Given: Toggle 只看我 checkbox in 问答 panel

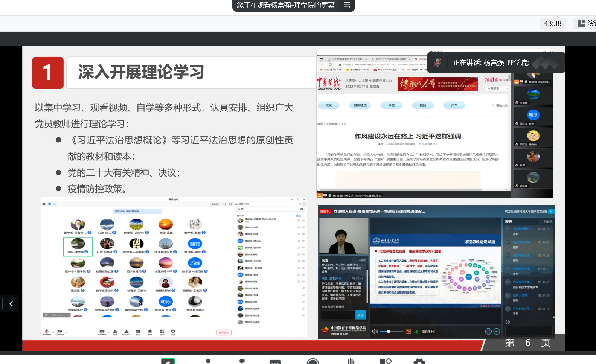Looking at the screenshot, I should 354,260.
